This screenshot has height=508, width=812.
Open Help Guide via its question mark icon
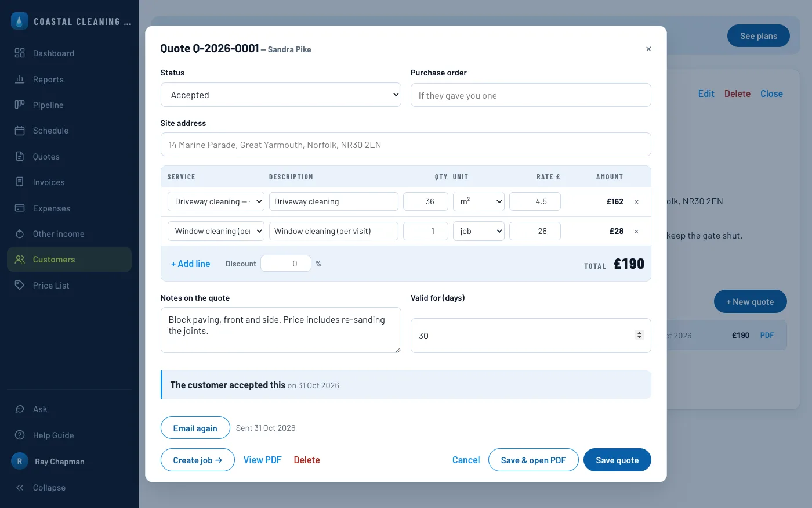(20, 435)
